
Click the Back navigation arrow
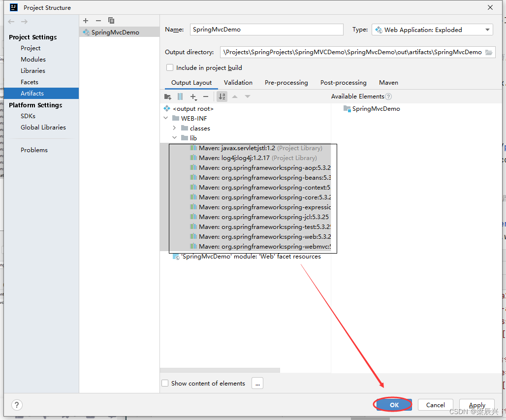[x=11, y=22]
